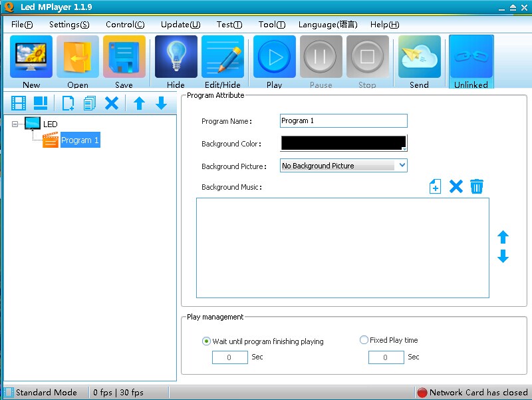
Task: Open an existing program file
Action: coord(77,60)
